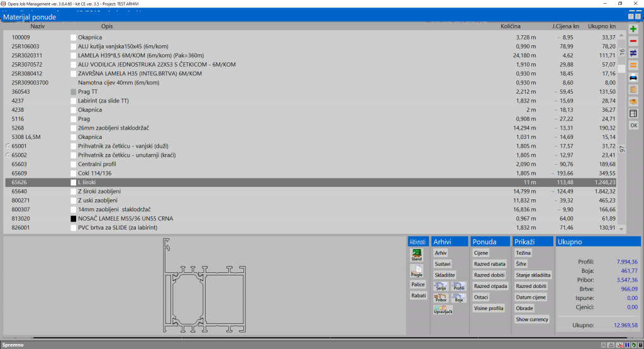
Task: Click the gray swatch beside Prag TT
Action: (x=74, y=92)
